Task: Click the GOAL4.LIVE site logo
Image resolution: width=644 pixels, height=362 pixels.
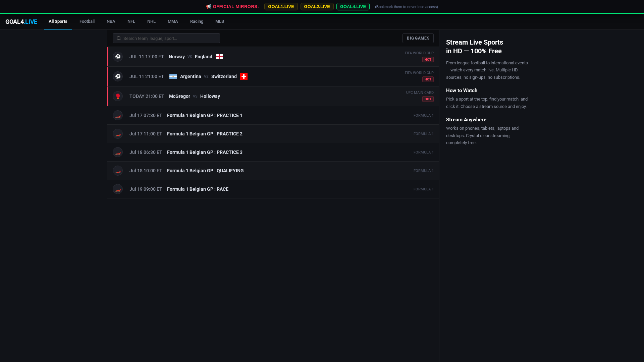Action: pyautogui.click(x=21, y=22)
